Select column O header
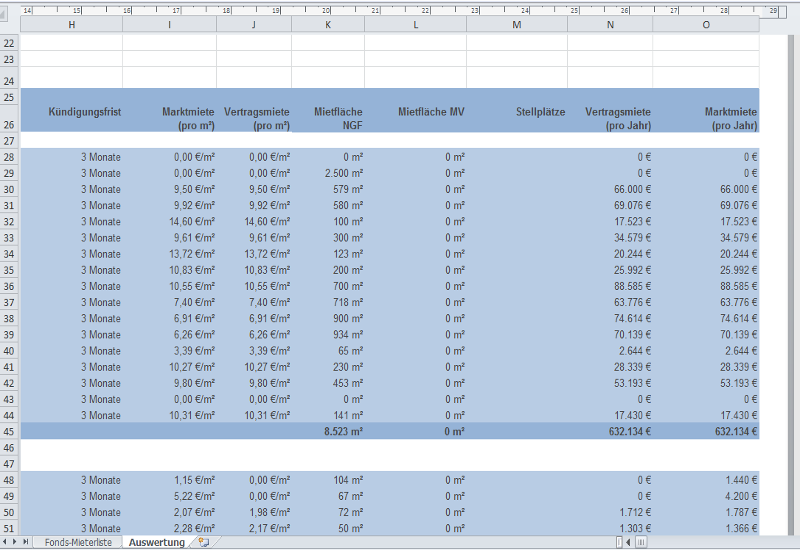 [706, 24]
